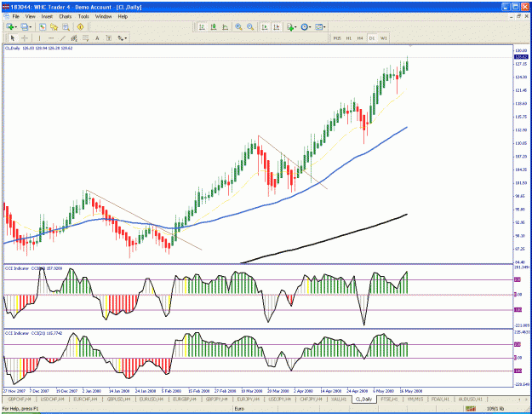Click the Euro profile name in status bar

pyautogui.click(x=239, y=409)
